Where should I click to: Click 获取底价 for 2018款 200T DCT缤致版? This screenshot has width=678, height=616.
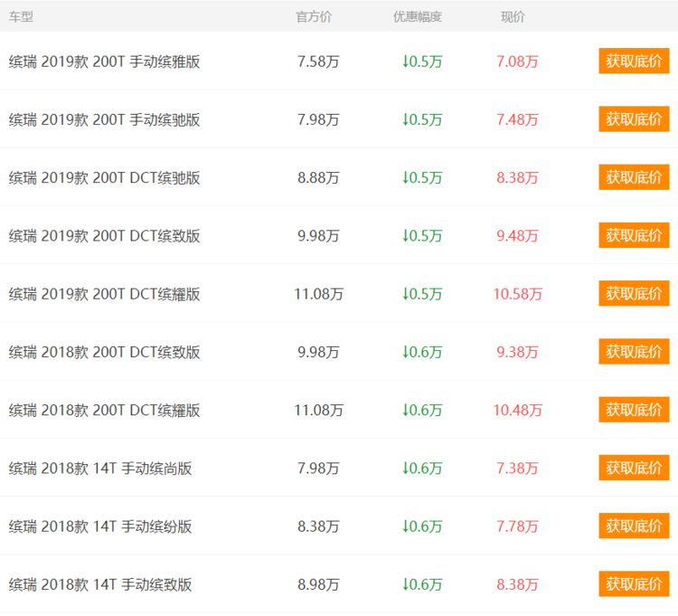click(634, 351)
